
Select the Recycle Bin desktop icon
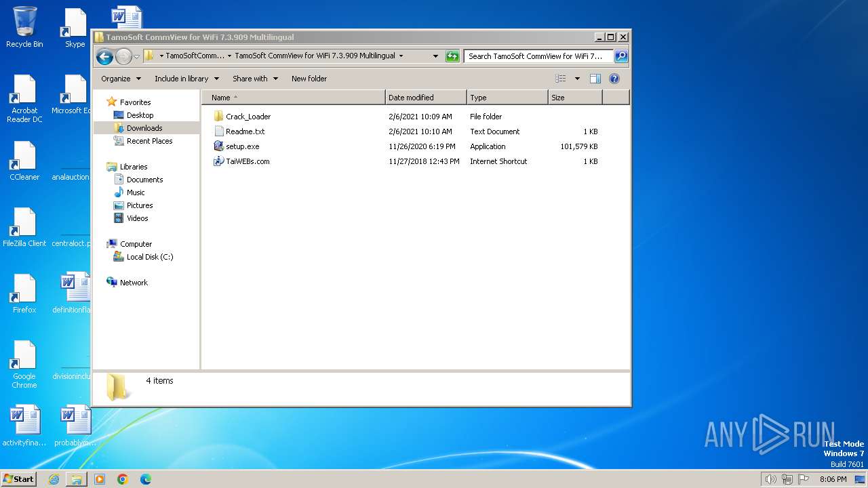[24, 27]
